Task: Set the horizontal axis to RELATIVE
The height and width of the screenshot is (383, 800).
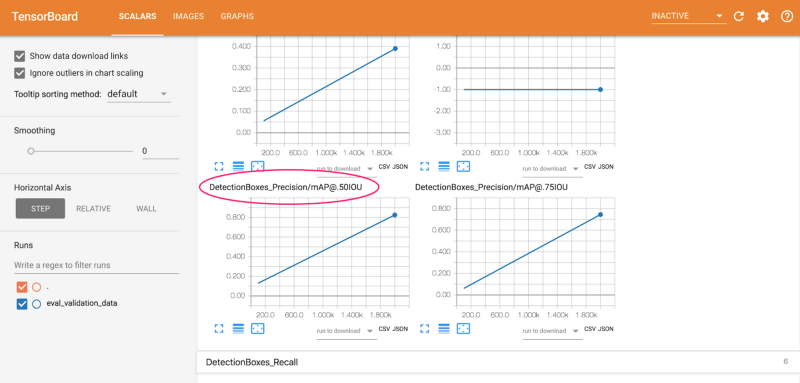Action: tap(93, 209)
